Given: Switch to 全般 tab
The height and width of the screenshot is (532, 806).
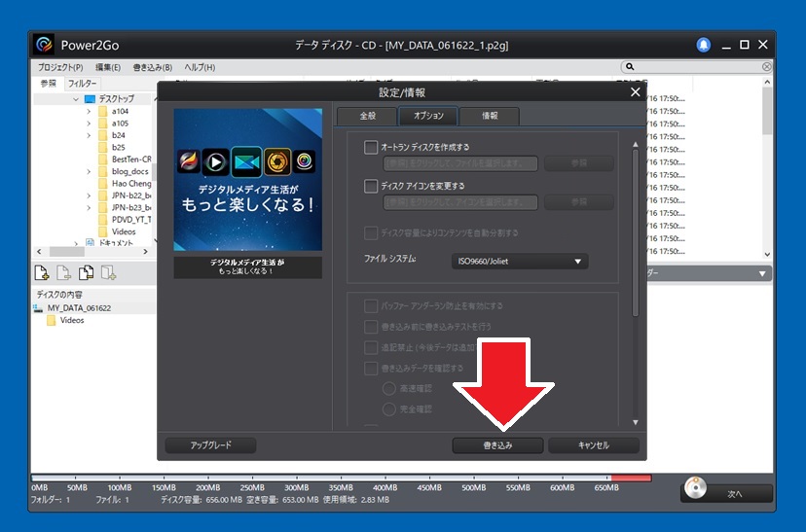Looking at the screenshot, I should pyautogui.click(x=368, y=116).
